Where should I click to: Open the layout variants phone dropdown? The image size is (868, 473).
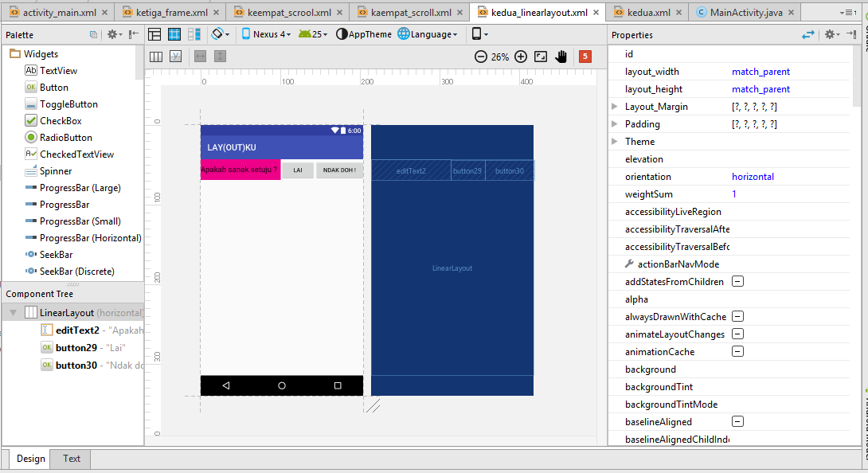(479, 34)
